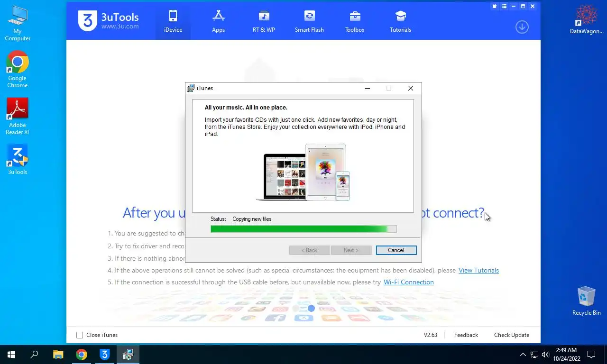This screenshot has height=364, width=607.
Task: Click the 'Copying new files' status text
Action: click(252, 219)
